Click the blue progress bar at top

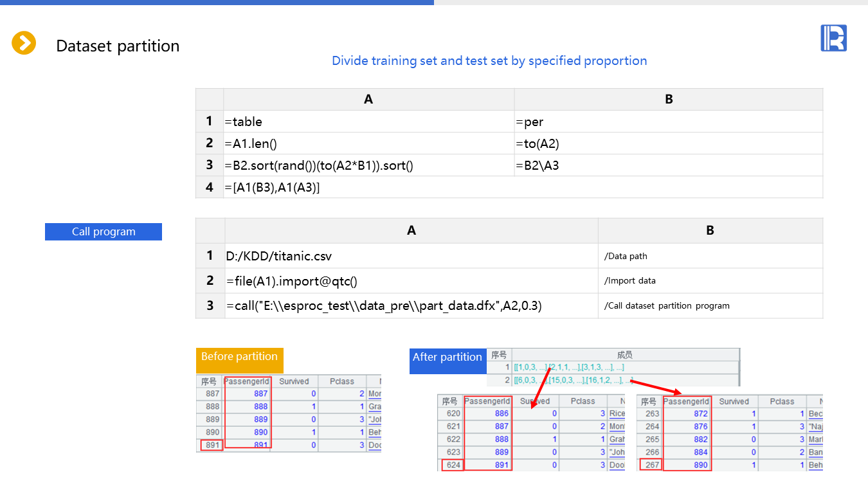pos(217,3)
